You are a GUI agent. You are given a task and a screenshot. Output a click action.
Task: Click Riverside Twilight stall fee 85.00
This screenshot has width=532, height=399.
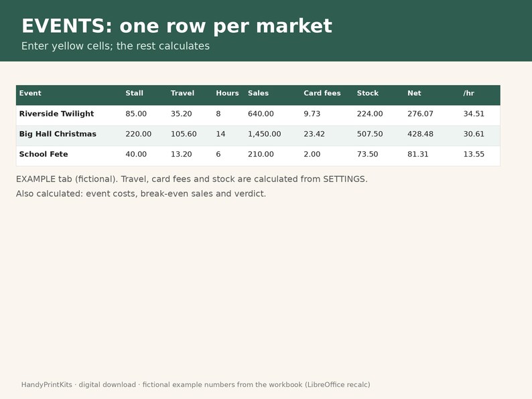point(136,114)
